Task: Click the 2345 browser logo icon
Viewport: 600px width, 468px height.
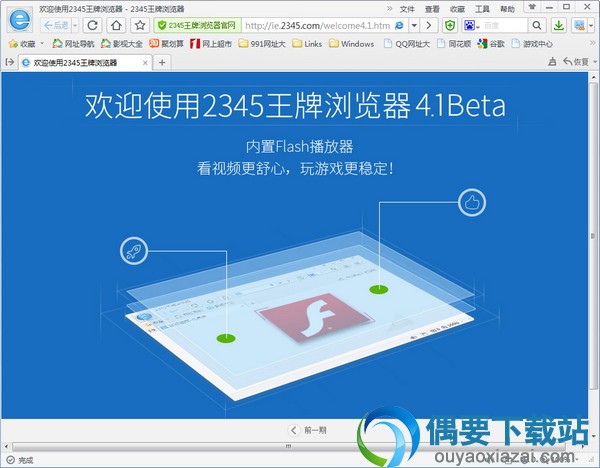Action: [x=20, y=20]
